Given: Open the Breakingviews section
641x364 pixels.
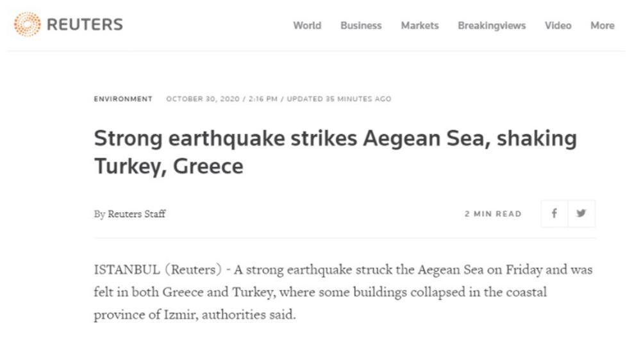Looking at the screenshot, I should click(492, 26).
